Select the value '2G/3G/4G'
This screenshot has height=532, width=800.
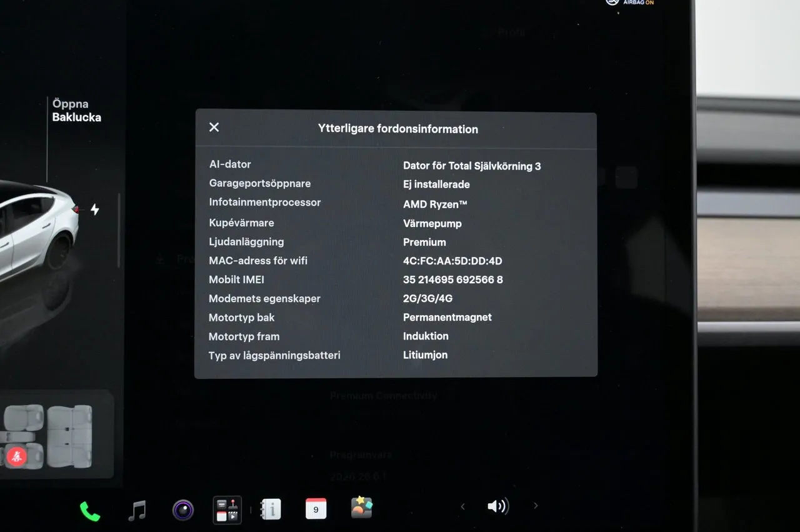(x=428, y=299)
